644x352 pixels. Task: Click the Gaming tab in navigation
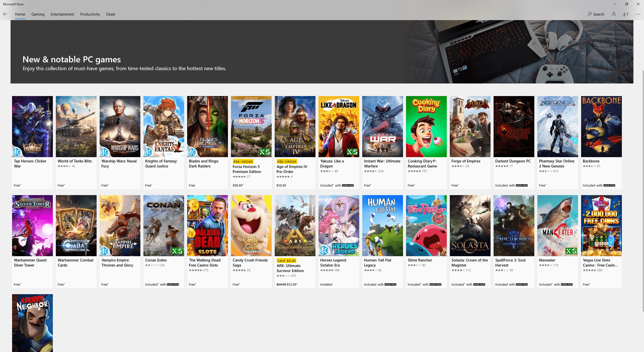(38, 14)
